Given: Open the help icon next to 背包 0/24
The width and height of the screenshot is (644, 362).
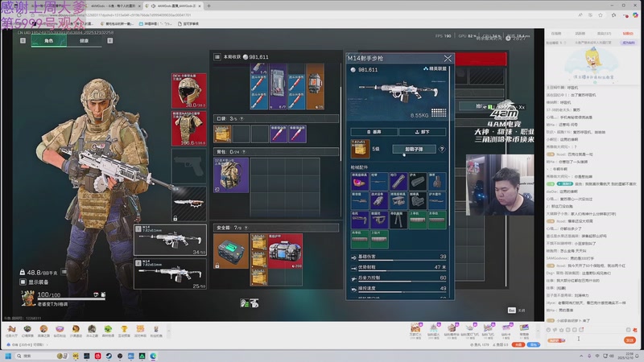Looking at the screenshot, I should [244, 152].
